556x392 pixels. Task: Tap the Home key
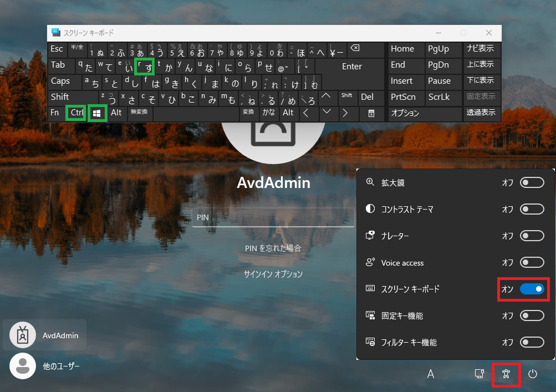click(x=406, y=49)
